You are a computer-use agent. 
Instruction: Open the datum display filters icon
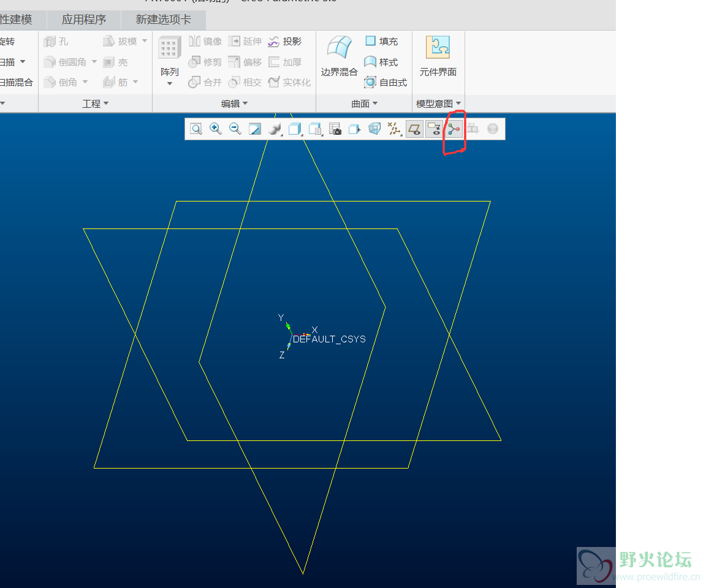pyautogui.click(x=395, y=129)
